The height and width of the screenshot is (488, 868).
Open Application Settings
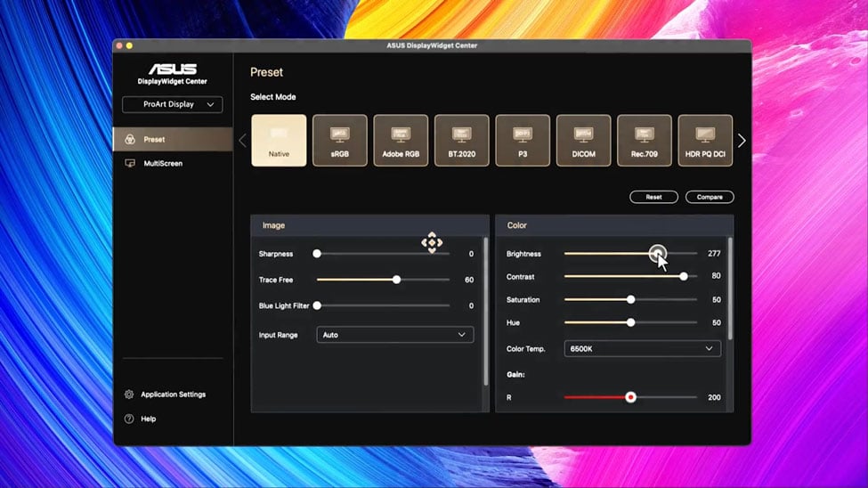click(173, 394)
